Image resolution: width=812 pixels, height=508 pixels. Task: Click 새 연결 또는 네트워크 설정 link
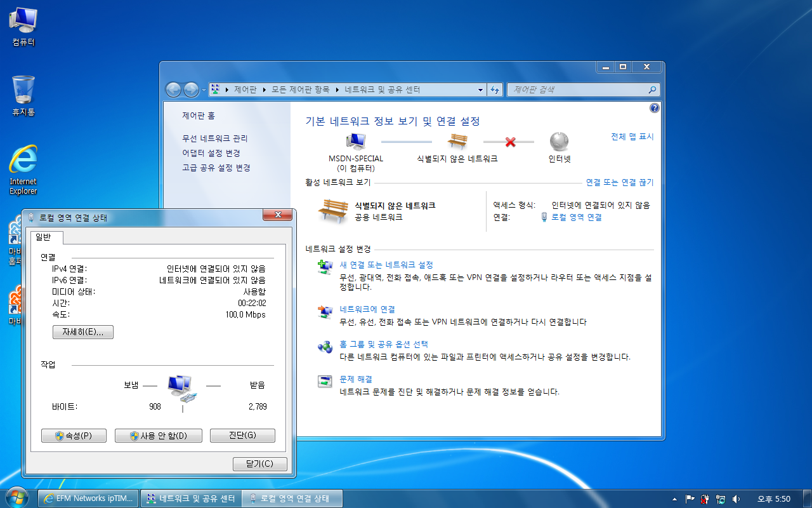[x=386, y=265]
